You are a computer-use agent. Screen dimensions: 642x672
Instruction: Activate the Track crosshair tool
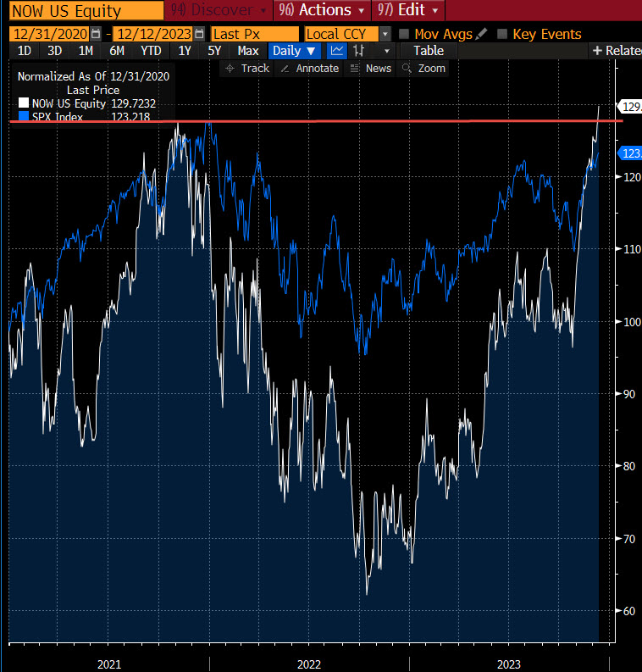click(247, 69)
